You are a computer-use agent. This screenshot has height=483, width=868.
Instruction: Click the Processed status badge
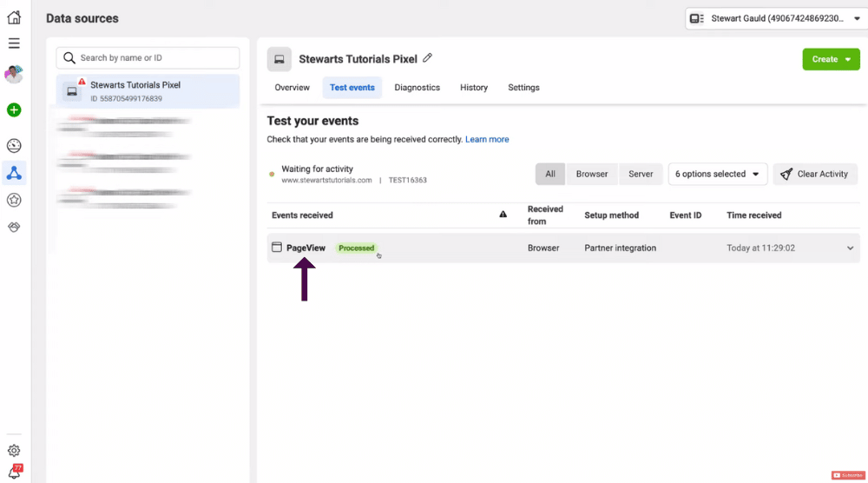(357, 248)
